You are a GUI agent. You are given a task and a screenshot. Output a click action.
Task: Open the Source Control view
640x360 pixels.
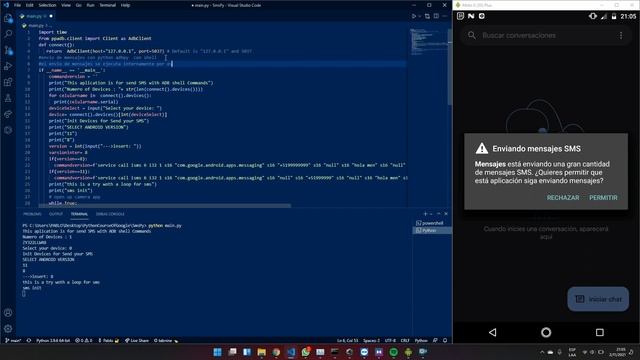(x=8, y=50)
